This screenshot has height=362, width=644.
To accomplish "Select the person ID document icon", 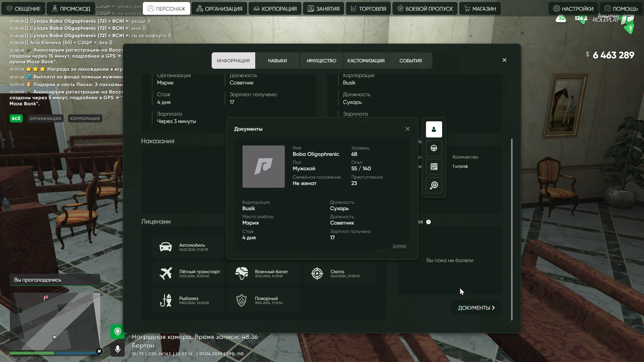I will pyautogui.click(x=434, y=129).
